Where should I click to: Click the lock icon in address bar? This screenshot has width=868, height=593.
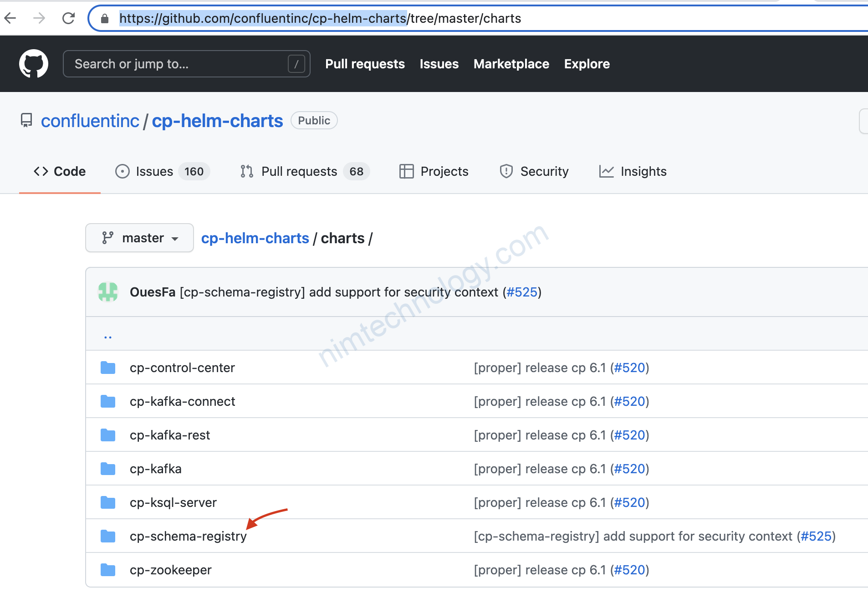tap(105, 18)
